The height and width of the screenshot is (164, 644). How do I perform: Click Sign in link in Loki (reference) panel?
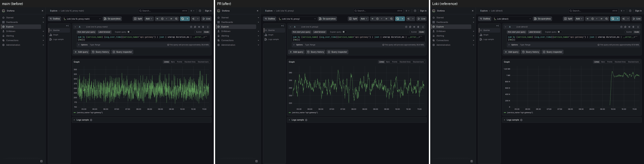(638, 11)
